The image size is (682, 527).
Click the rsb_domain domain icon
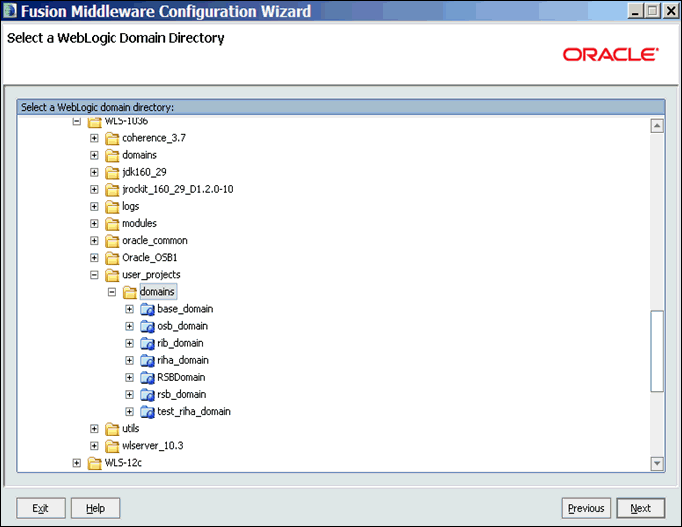(147, 395)
